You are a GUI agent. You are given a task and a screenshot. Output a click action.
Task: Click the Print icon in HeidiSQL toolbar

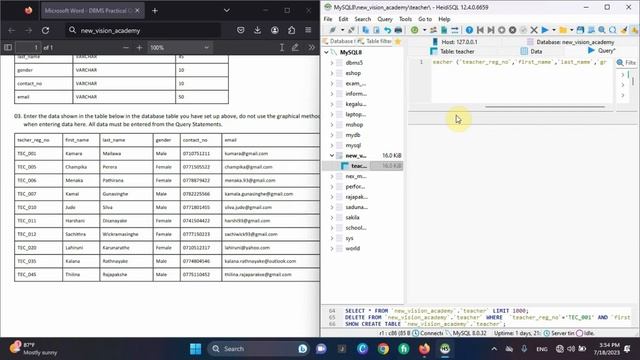398,30
